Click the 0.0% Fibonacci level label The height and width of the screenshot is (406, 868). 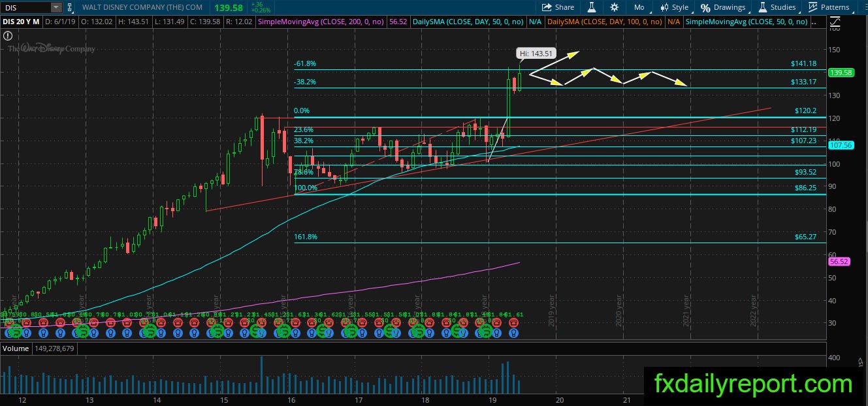point(302,111)
